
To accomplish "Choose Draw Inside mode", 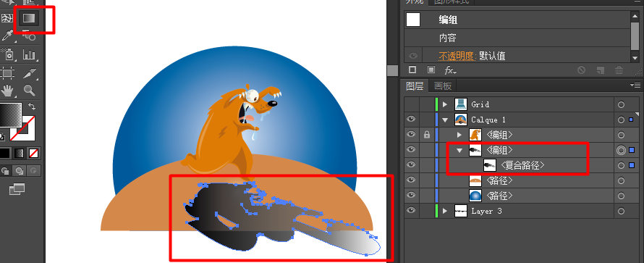I will point(34,170).
